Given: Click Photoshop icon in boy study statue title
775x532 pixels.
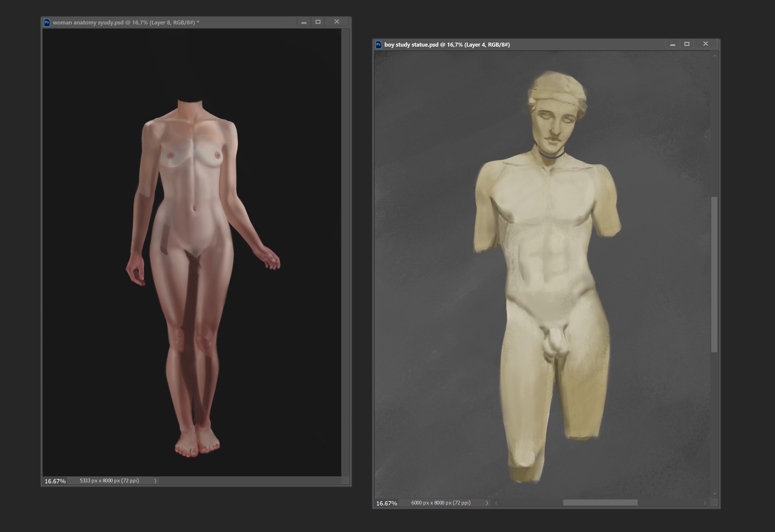Looking at the screenshot, I should pyautogui.click(x=379, y=45).
